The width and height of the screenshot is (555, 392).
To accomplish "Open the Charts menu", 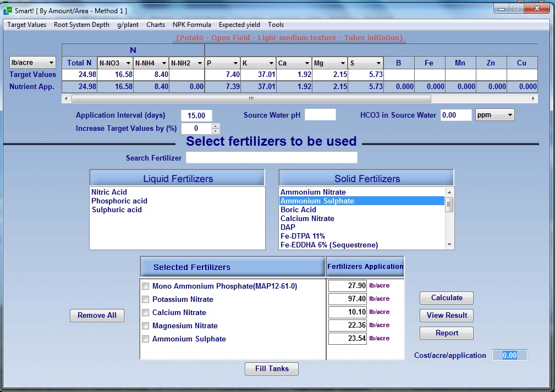I will click(156, 25).
